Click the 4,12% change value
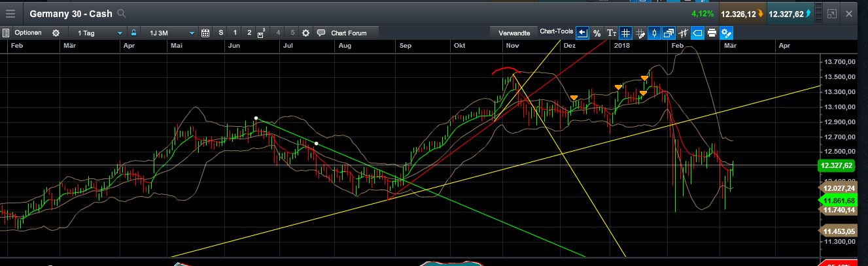This screenshot has width=868, height=266. coord(703,14)
